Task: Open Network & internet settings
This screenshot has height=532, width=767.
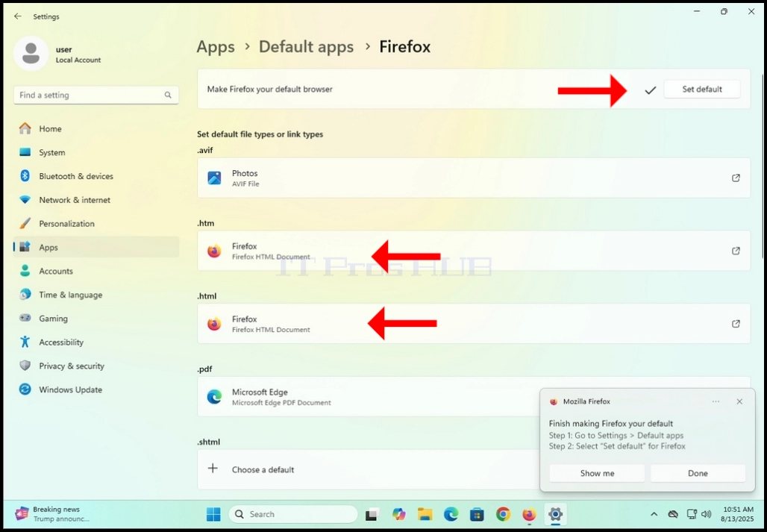Action: click(x=96, y=200)
